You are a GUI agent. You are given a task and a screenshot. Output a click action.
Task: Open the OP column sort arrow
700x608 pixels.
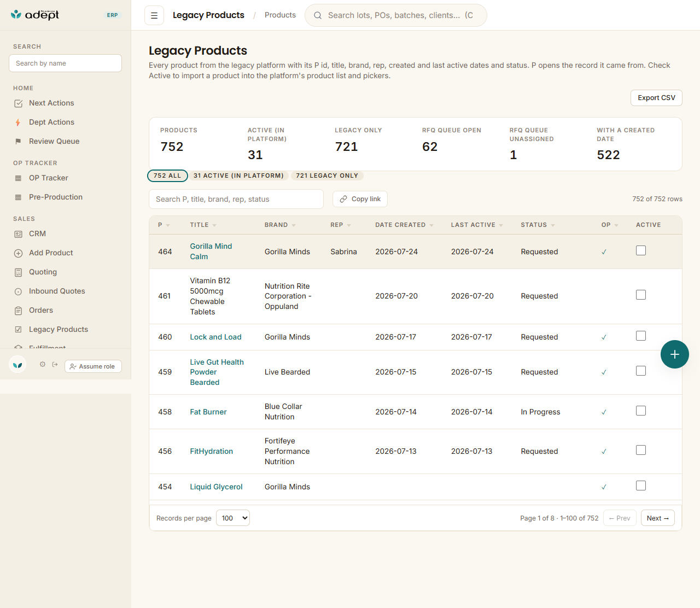[x=616, y=225]
